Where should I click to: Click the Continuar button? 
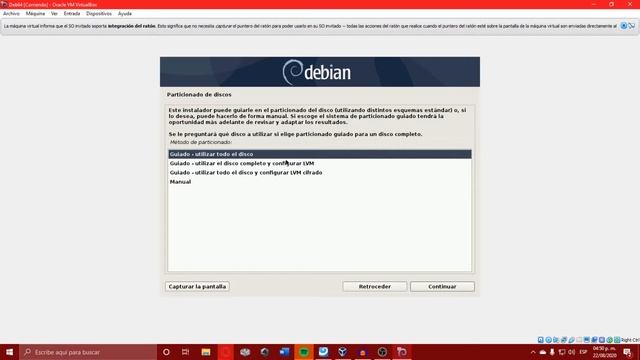442,287
